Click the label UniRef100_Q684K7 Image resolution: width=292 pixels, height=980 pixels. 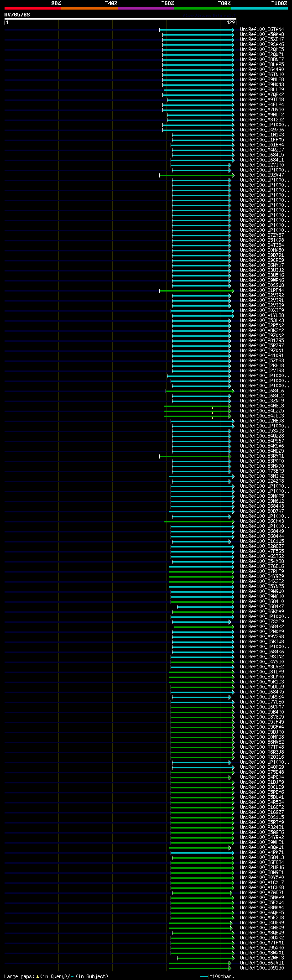pos(262,607)
